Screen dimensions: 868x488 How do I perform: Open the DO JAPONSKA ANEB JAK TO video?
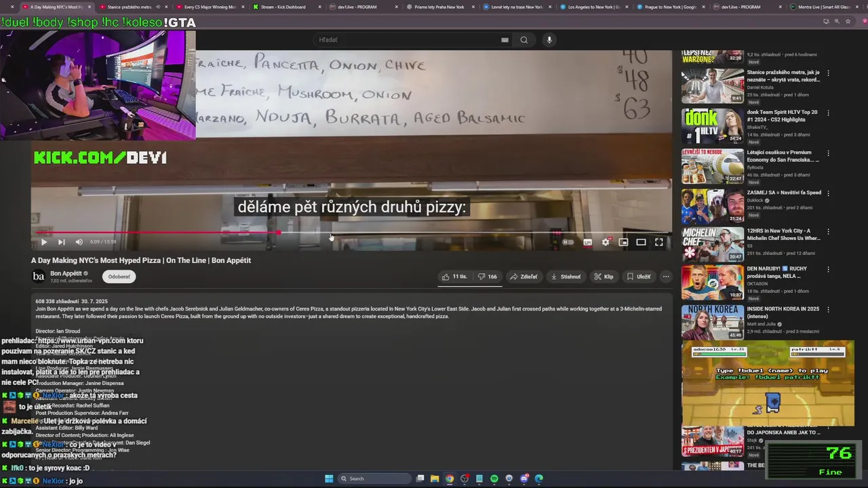(783, 432)
